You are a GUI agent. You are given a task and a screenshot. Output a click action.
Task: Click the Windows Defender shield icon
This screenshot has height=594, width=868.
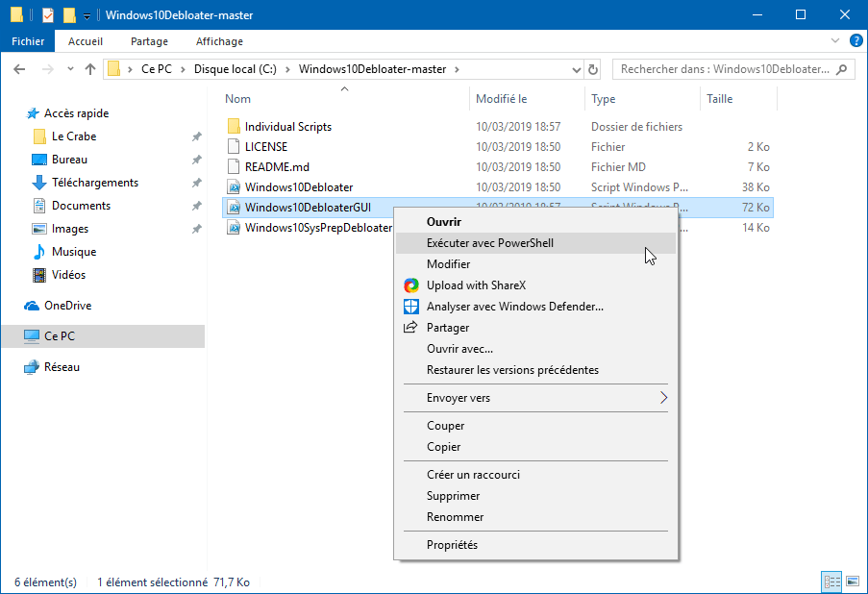[411, 307]
